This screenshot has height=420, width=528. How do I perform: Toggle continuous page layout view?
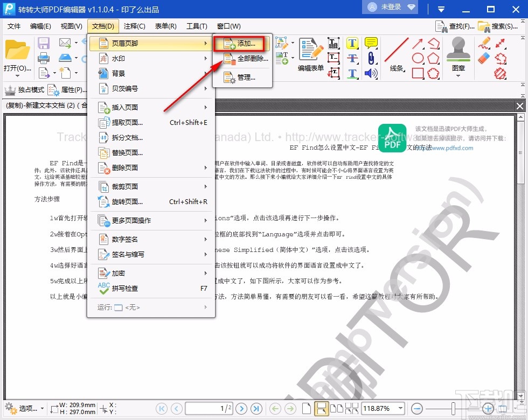321,409
